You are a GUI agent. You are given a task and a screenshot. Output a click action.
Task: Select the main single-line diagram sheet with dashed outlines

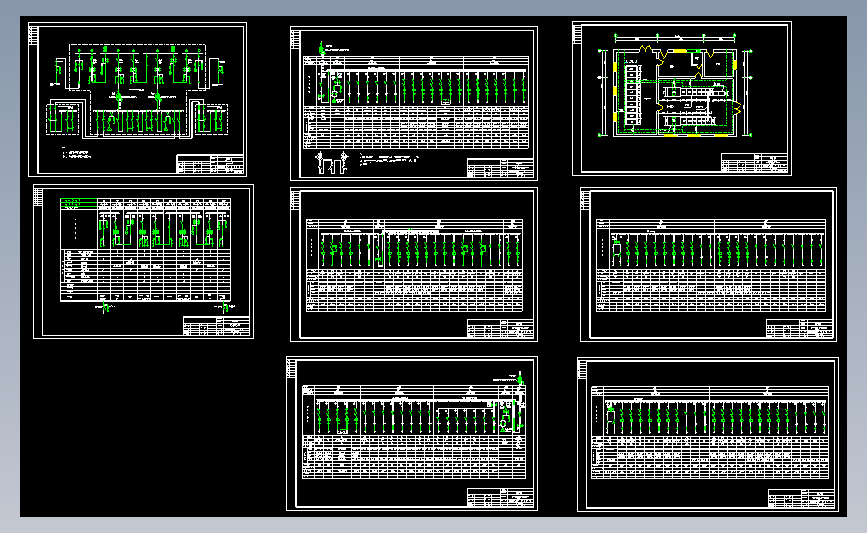click(x=137, y=100)
